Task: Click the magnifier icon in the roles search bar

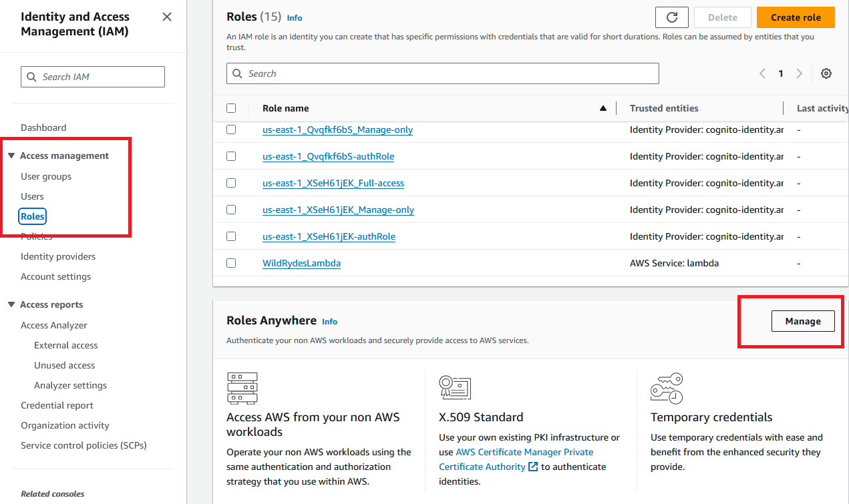Action: [238, 73]
